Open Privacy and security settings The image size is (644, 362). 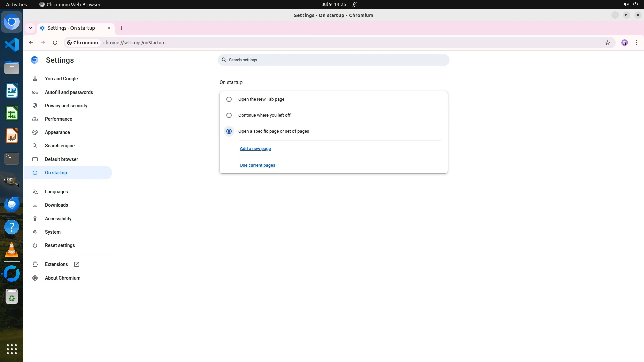tap(66, 106)
